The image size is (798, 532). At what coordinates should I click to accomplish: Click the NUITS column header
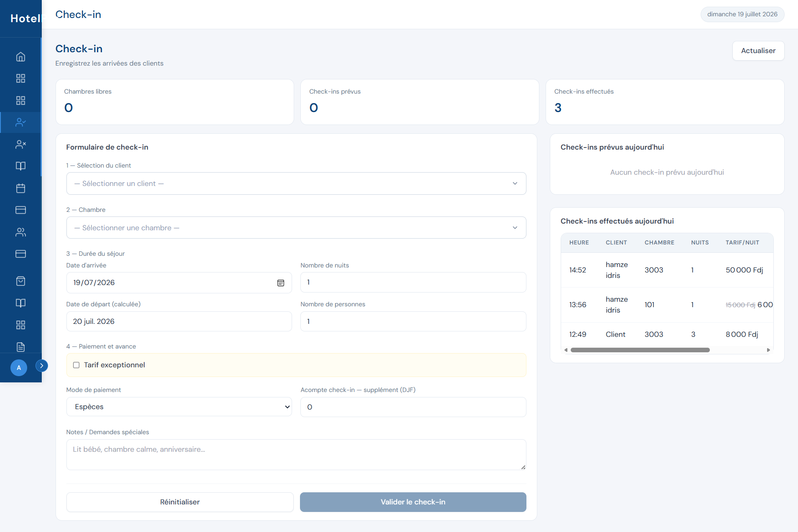pos(700,243)
